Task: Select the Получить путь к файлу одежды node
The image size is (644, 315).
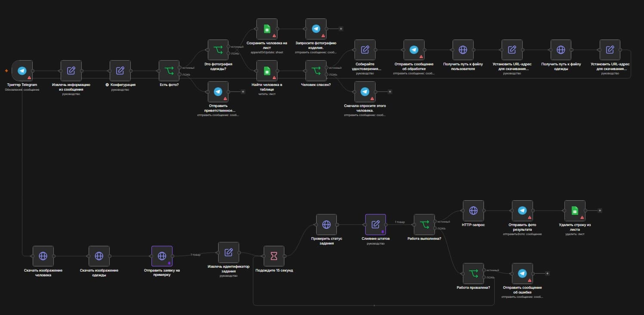Action: 561,50
